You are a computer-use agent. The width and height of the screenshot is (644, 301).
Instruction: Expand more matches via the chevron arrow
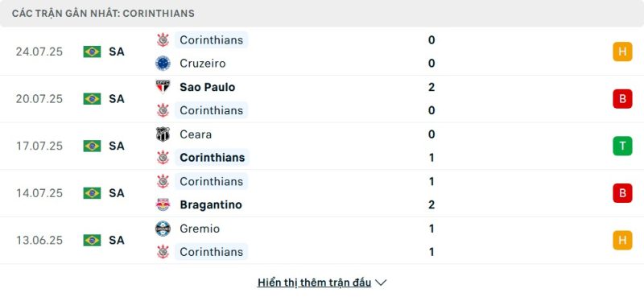(381, 283)
